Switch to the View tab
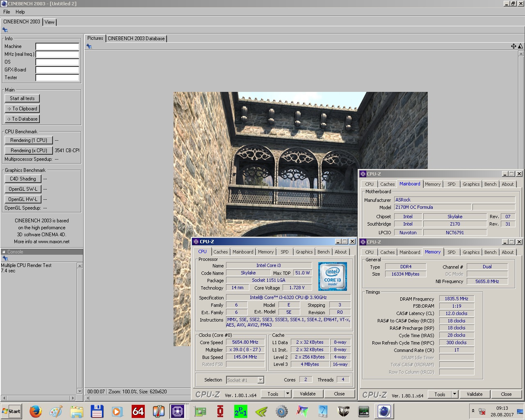525x420 pixels. coord(50,22)
